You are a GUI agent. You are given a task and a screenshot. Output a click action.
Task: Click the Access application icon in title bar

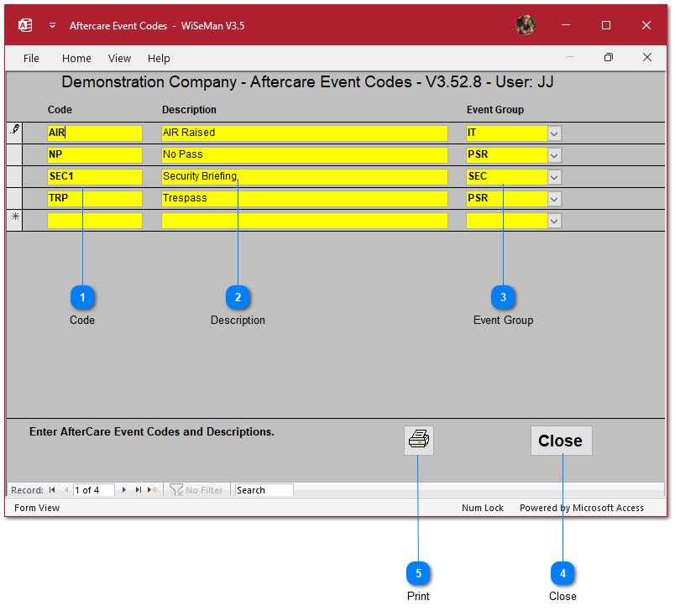click(25, 25)
